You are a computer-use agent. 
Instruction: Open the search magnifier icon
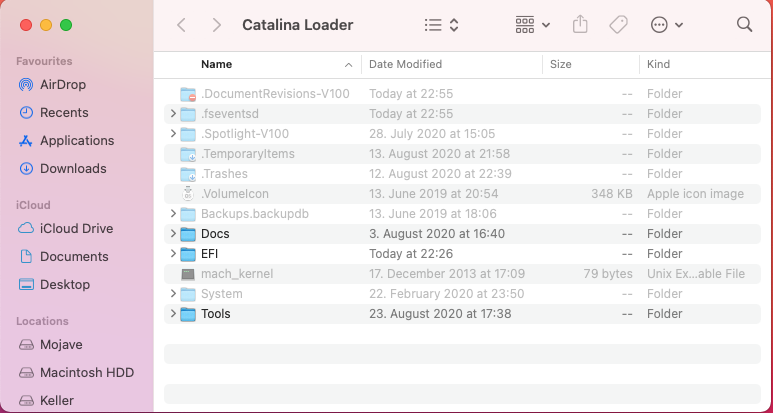744,25
